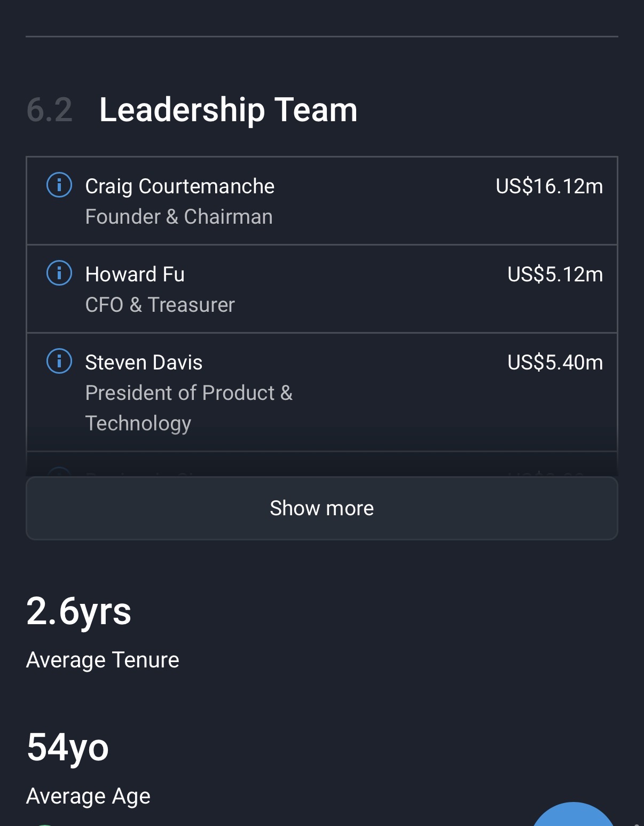Image resolution: width=644 pixels, height=826 pixels.
Task: Click section number 6.2
Action: [x=49, y=110]
